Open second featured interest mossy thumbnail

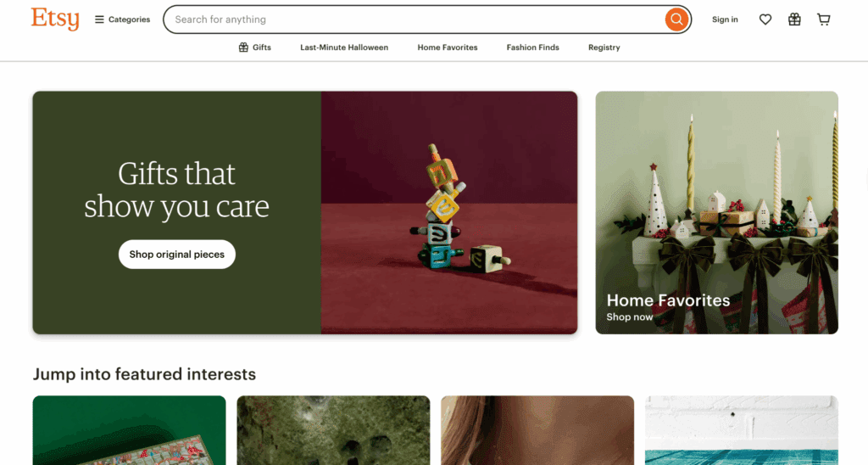click(333, 430)
